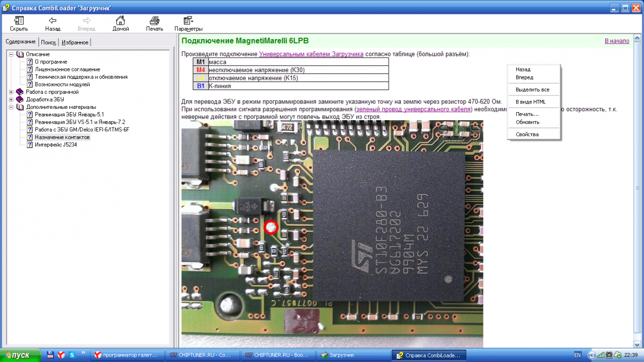644x362 pixels.
Task: Click the Skype quick launch icon
Action: [71, 355]
